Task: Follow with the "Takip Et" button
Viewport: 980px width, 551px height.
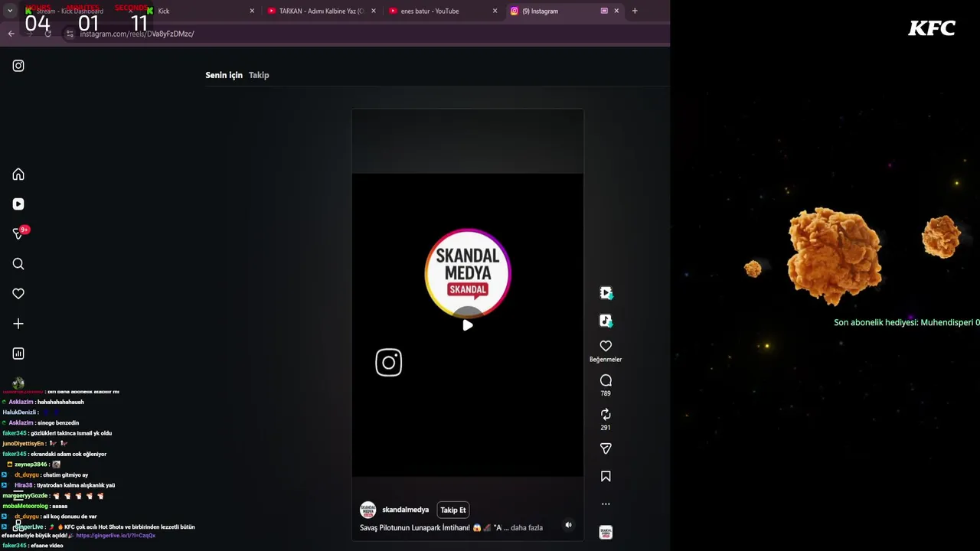Action: coord(452,510)
